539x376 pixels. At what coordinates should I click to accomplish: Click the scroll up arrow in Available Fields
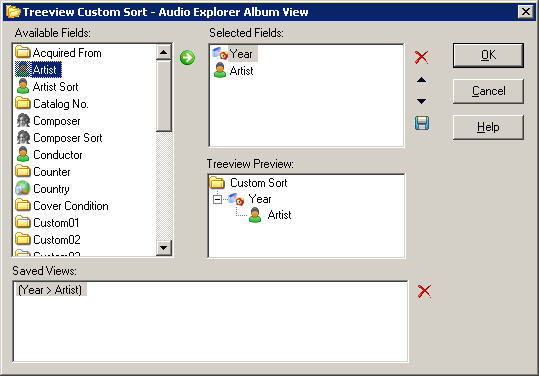[164, 52]
